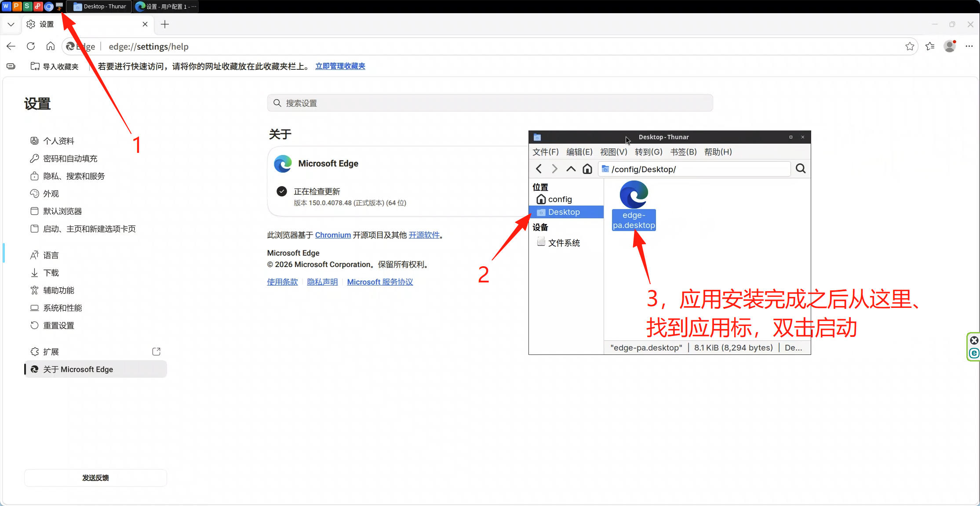Add page to favorites star icon
Image resolution: width=980 pixels, height=506 pixels.
[910, 46]
